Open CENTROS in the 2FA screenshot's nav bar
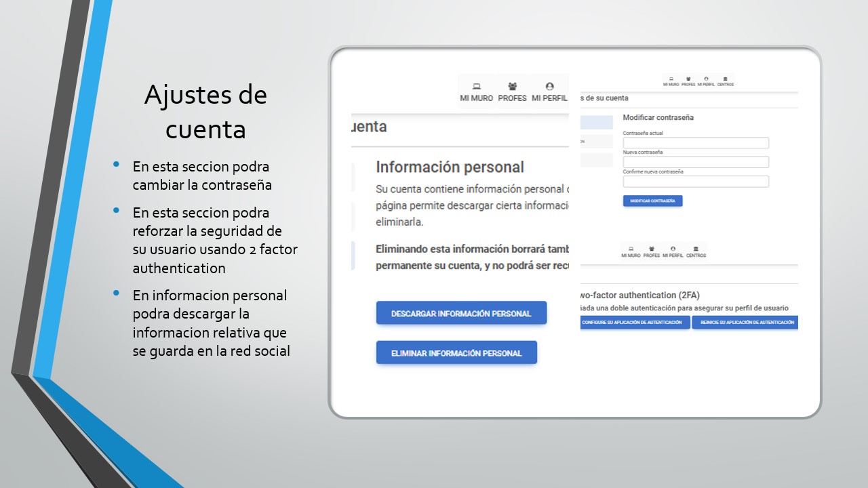The width and height of the screenshot is (868, 488). click(696, 252)
